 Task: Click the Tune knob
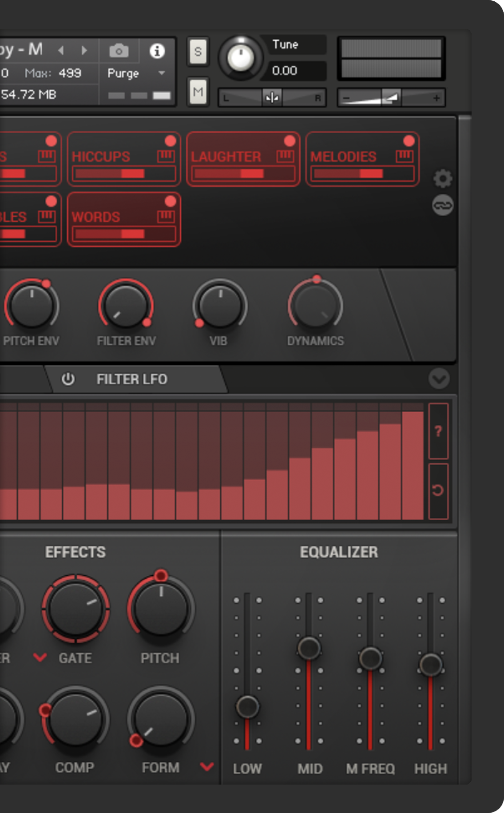pyautogui.click(x=241, y=57)
